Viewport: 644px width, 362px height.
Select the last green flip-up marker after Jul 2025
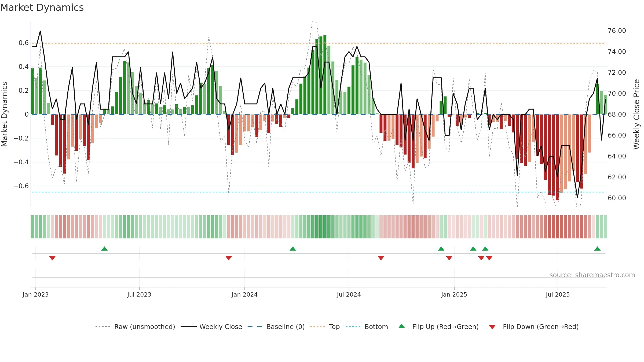pos(597,249)
